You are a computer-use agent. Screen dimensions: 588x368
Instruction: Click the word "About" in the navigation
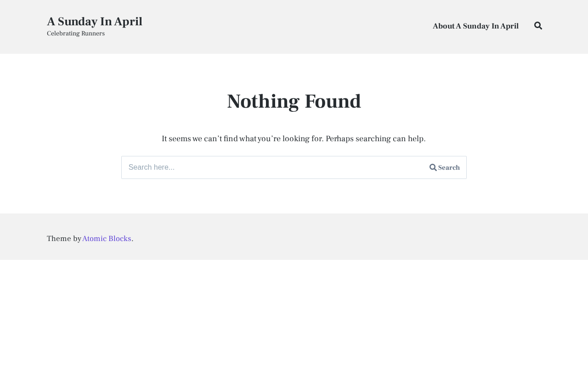pos(443,26)
